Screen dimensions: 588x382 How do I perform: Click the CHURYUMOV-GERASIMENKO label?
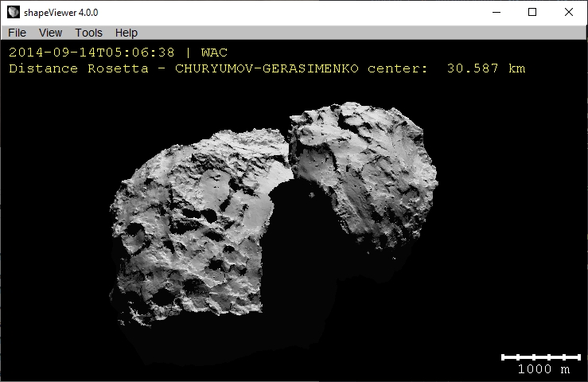(267, 68)
